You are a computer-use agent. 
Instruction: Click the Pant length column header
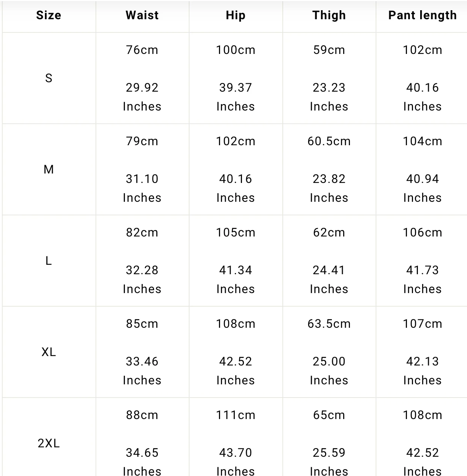coord(422,15)
